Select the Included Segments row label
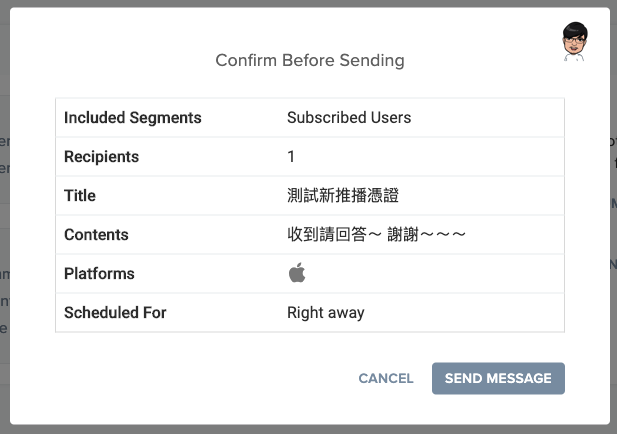Viewport: 617px width, 434px height. click(133, 118)
